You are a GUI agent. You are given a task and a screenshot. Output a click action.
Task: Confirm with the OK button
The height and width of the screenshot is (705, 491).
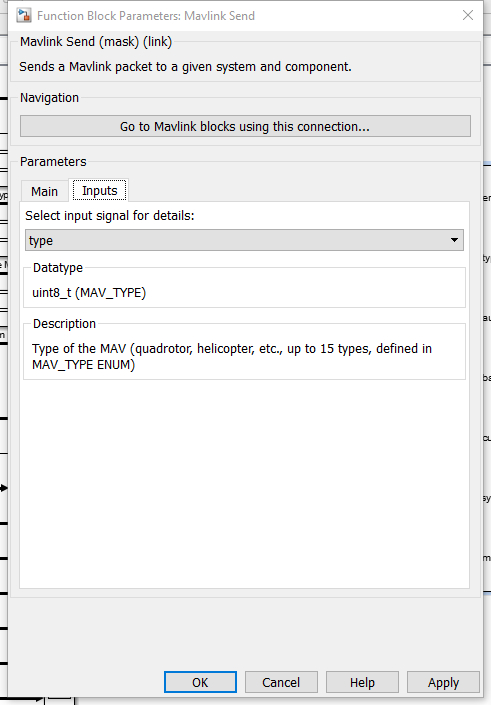(x=200, y=682)
